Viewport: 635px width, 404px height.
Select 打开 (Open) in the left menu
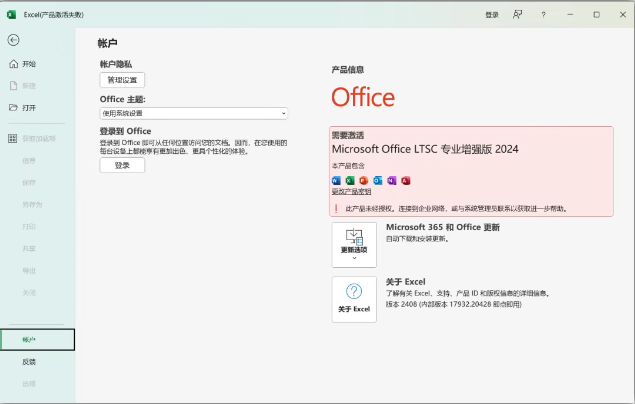tap(29, 107)
